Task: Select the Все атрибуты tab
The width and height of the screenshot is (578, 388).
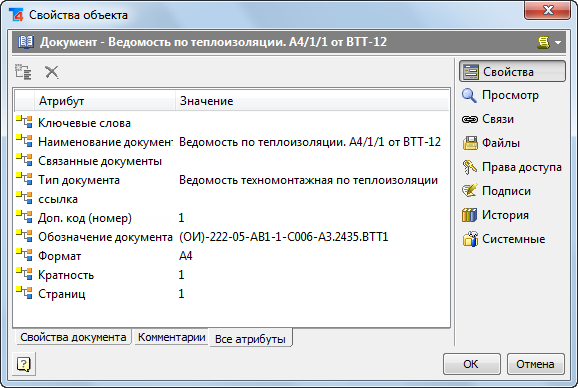Action: (x=250, y=338)
